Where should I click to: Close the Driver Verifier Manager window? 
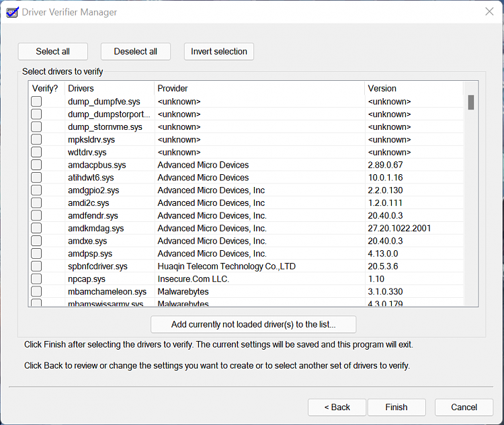point(489,11)
